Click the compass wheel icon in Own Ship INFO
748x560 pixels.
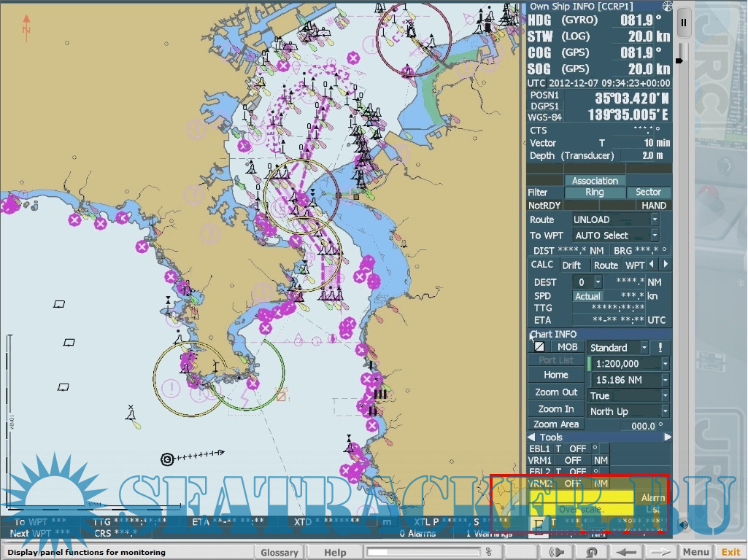pyautogui.click(x=666, y=7)
